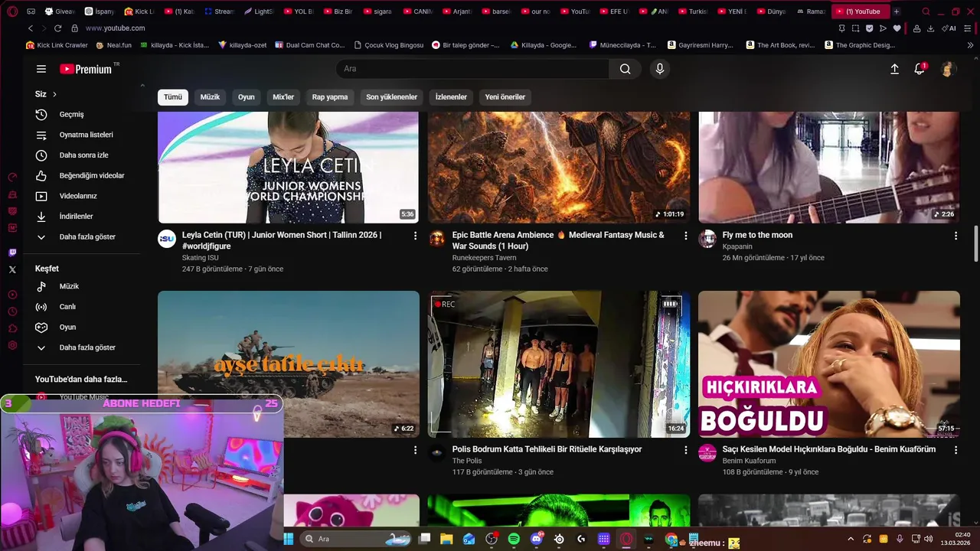Select the Yeni öneriler filter chip
The width and height of the screenshot is (980, 551).
(505, 97)
